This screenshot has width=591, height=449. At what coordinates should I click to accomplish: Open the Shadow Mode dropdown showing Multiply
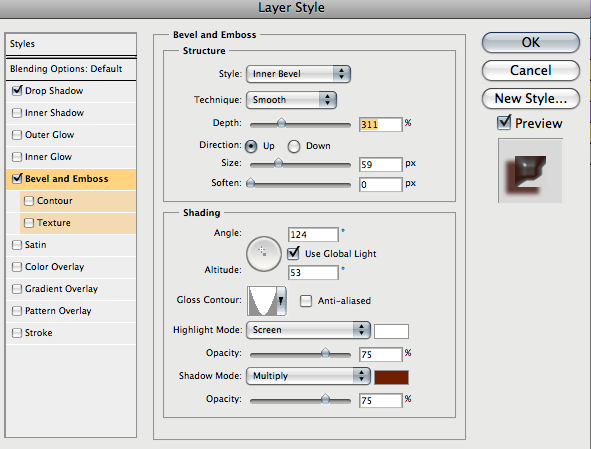308,376
